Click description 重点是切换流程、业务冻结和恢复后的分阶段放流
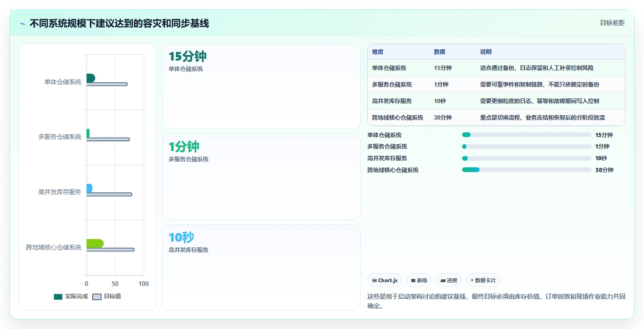The height and width of the screenshot is (329, 644). pyautogui.click(x=542, y=118)
